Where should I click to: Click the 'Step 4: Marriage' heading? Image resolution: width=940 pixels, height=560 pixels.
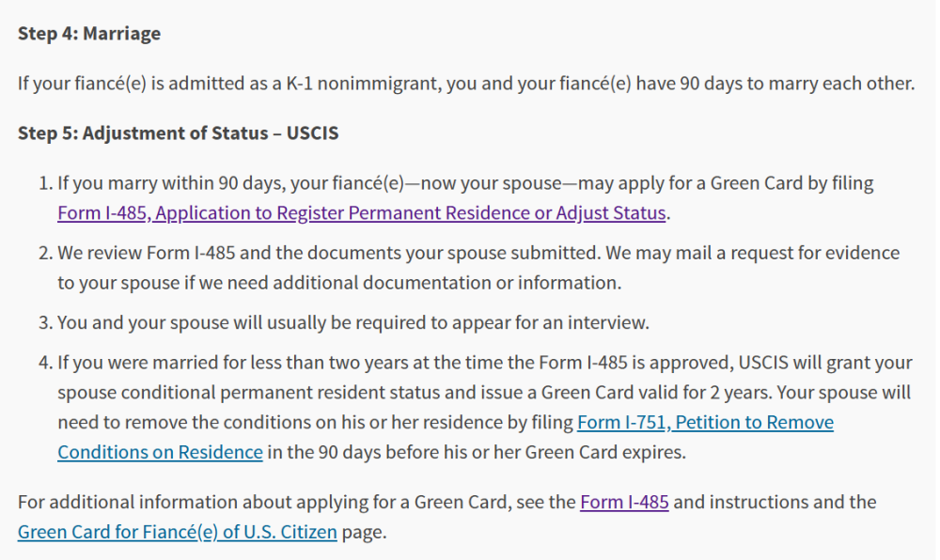click(89, 34)
